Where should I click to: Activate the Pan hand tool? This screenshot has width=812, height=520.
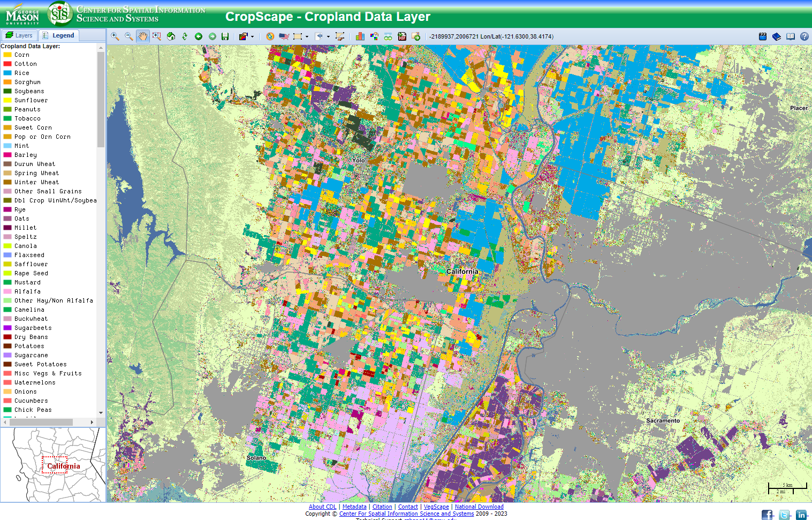(x=142, y=36)
